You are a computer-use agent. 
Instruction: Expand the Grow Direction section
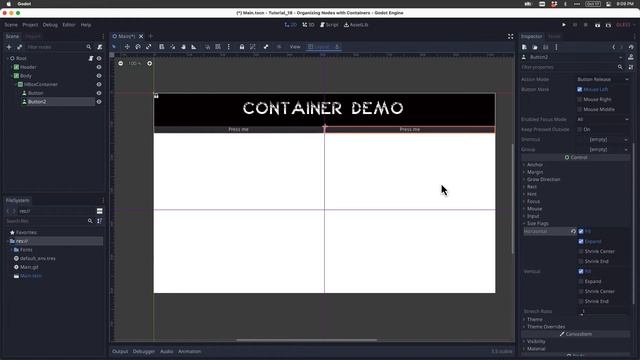(x=543, y=179)
